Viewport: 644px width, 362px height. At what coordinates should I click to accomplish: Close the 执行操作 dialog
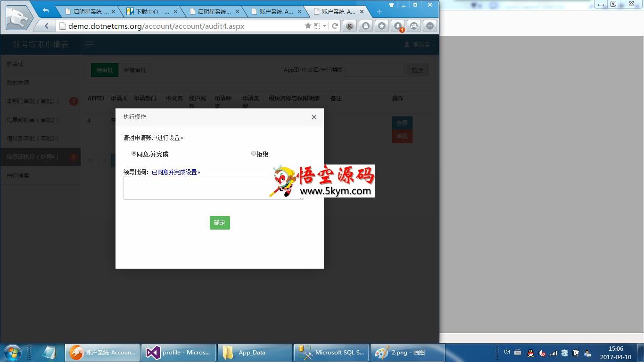click(x=314, y=117)
